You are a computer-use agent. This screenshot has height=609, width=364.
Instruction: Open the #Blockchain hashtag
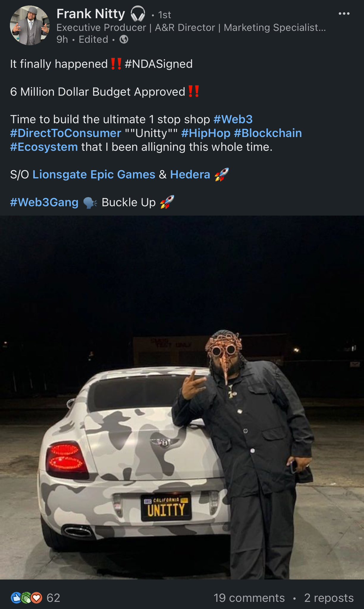tap(268, 133)
